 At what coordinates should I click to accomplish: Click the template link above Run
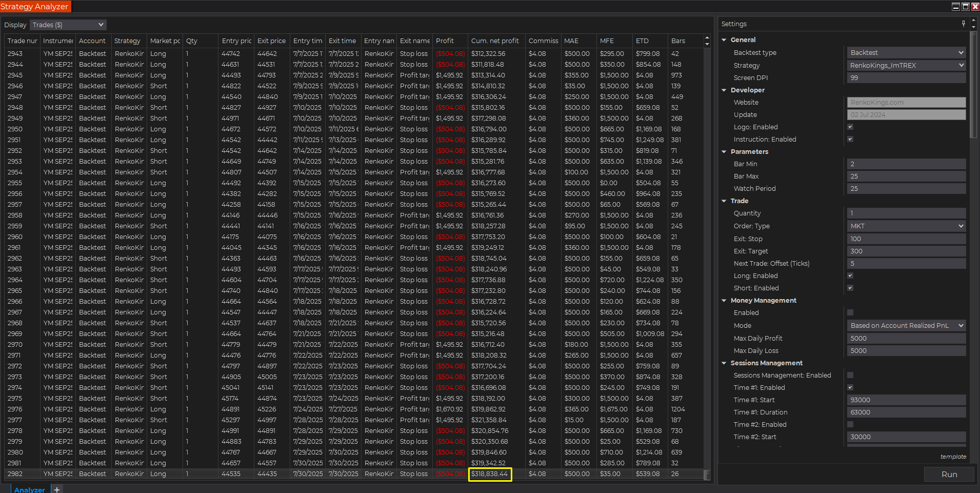[953, 457]
